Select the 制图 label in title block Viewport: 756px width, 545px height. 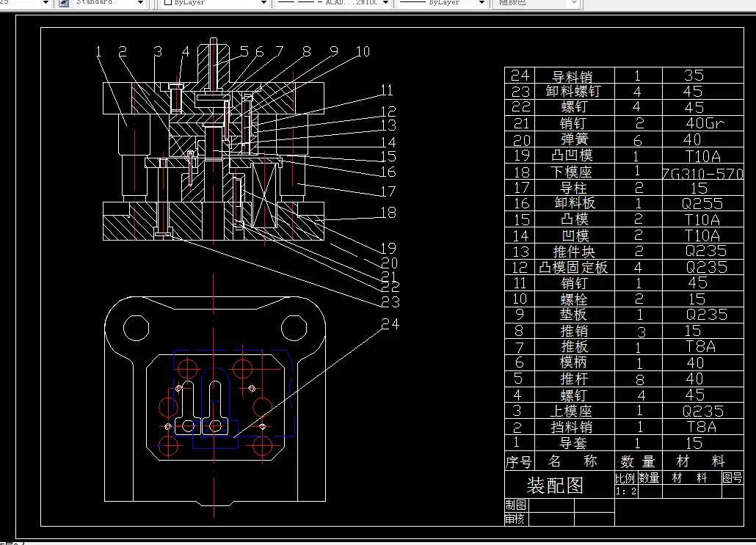point(515,505)
